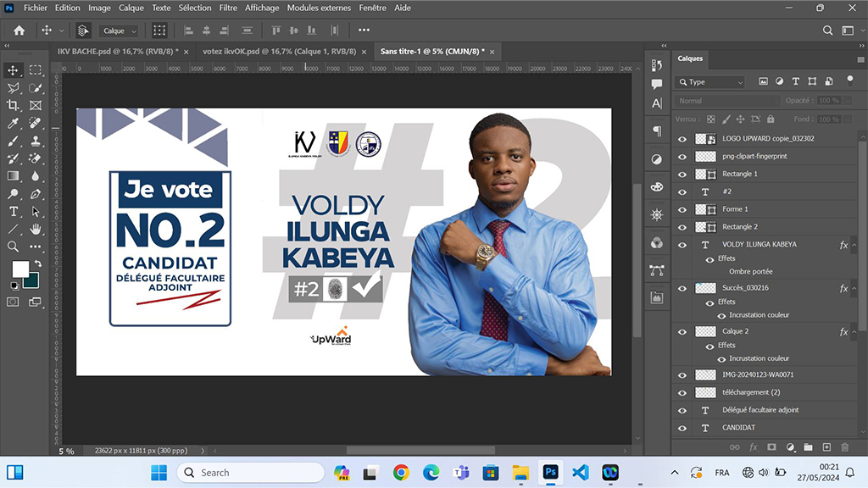Image resolution: width=868 pixels, height=488 pixels.
Task: Select the Path Selection arrow tool
Action: point(36,211)
